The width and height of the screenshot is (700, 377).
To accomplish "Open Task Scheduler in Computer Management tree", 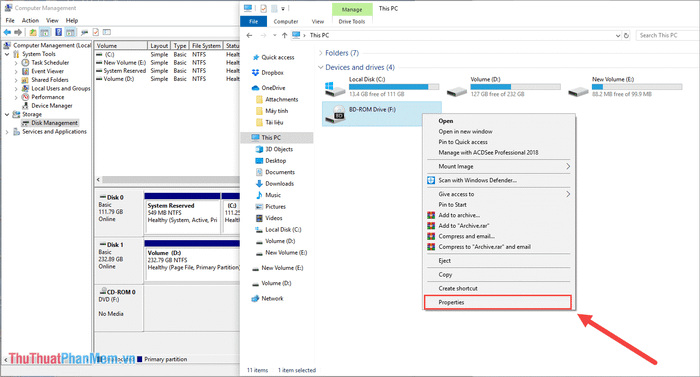I will click(x=50, y=63).
